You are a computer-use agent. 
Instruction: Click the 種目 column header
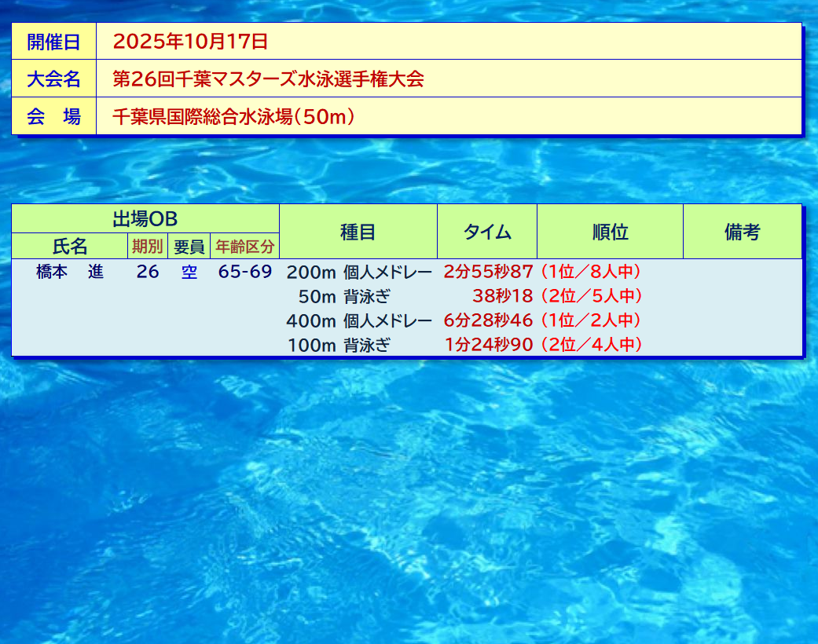coord(358,232)
